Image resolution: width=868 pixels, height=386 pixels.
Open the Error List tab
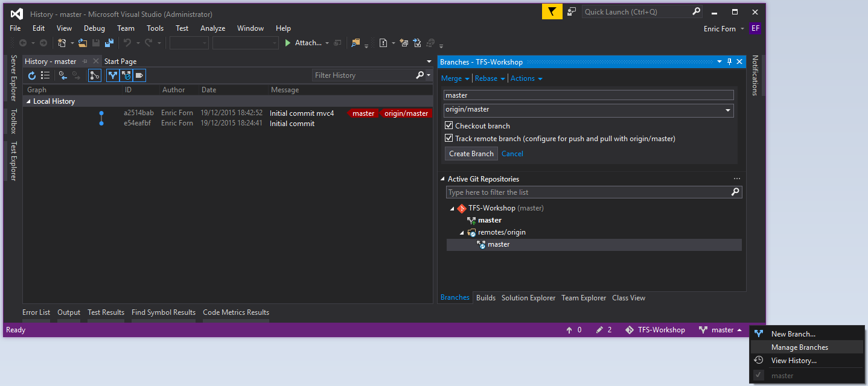(x=36, y=312)
